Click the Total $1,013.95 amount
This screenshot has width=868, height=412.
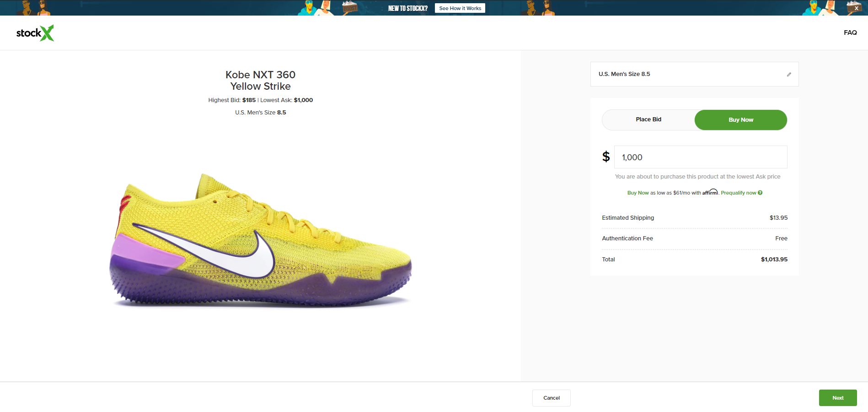[774, 260]
